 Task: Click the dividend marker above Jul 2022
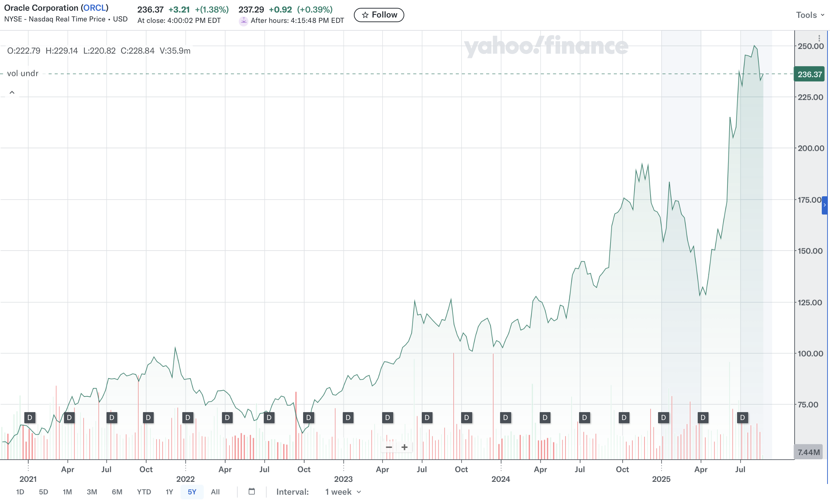pyautogui.click(x=269, y=417)
